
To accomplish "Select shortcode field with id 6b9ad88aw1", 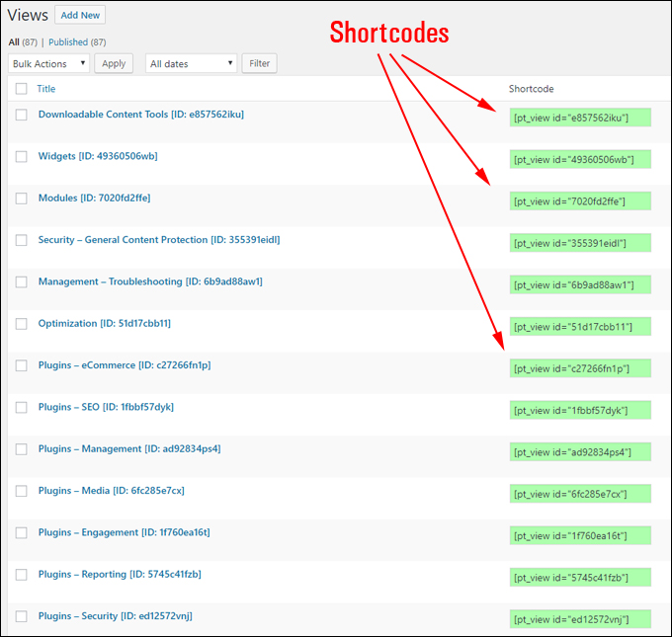I will (x=580, y=284).
